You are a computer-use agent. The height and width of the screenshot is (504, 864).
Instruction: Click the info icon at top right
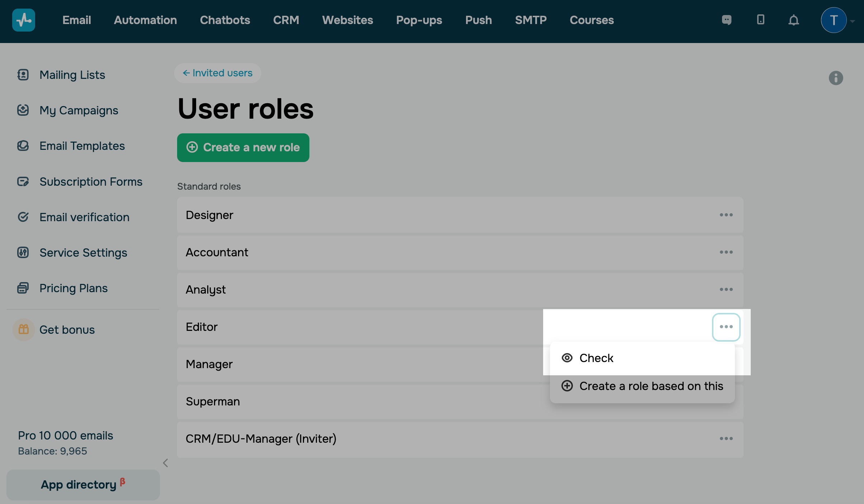[x=836, y=78]
